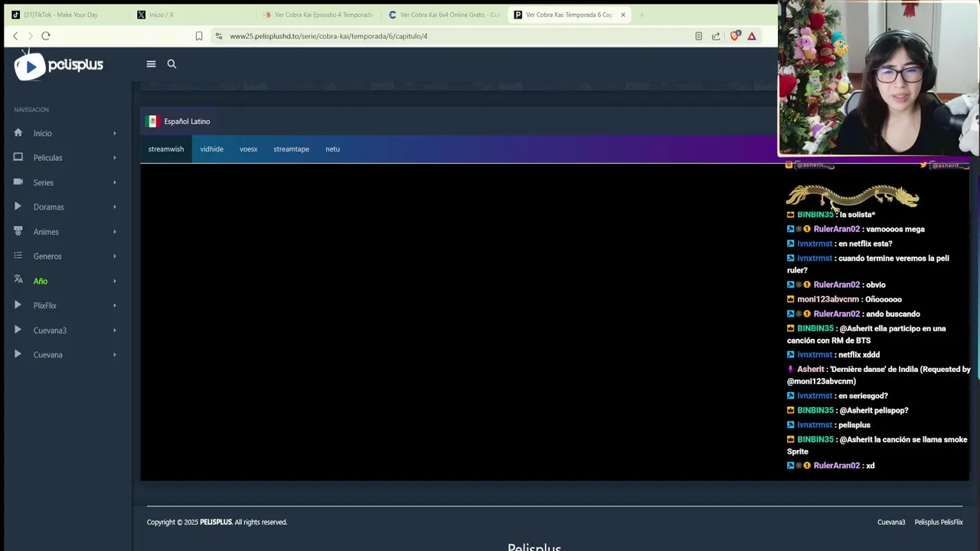This screenshot has width=980, height=551.
Task: Focus the address bar URL field
Action: (328, 36)
